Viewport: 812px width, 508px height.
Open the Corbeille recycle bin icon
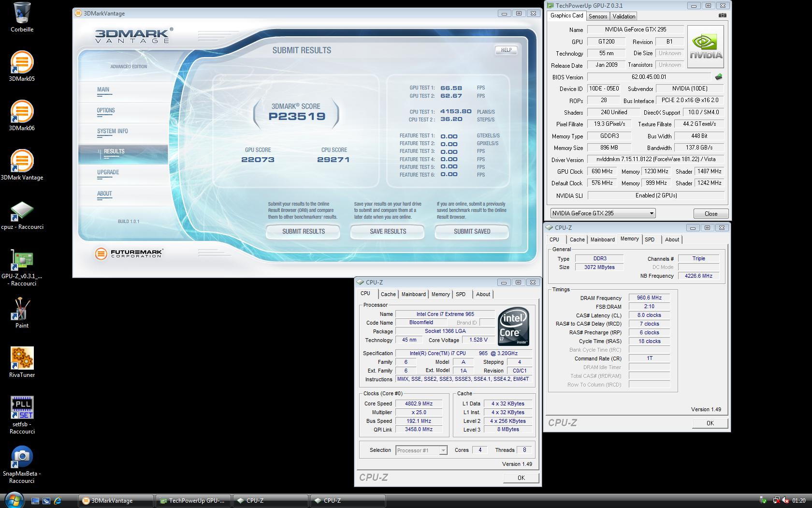22,17
